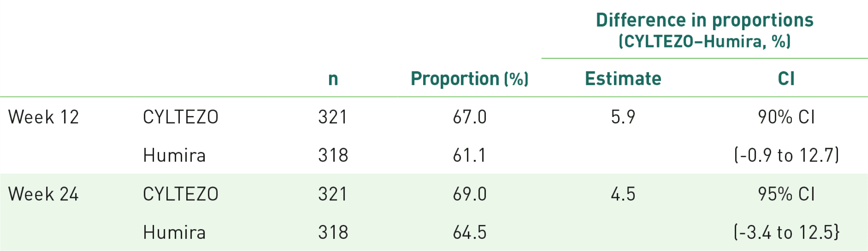Image resolution: width=868 pixels, height=251 pixels.
Task: Click the "CI" column header
Action: point(786,79)
